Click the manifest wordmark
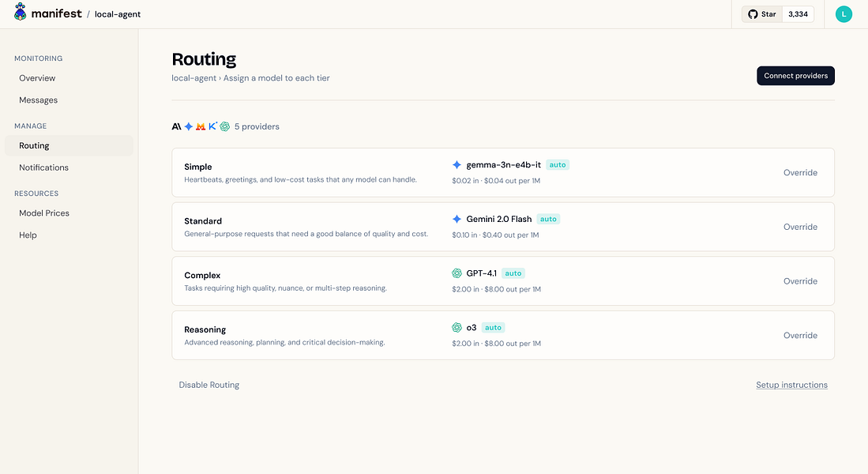868x474 pixels. coord(56,13)
